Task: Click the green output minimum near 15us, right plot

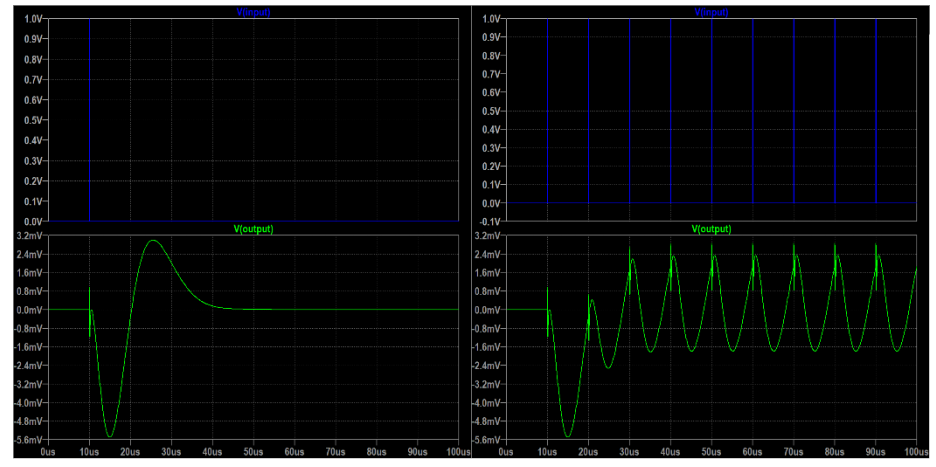Action: (568, 436)
